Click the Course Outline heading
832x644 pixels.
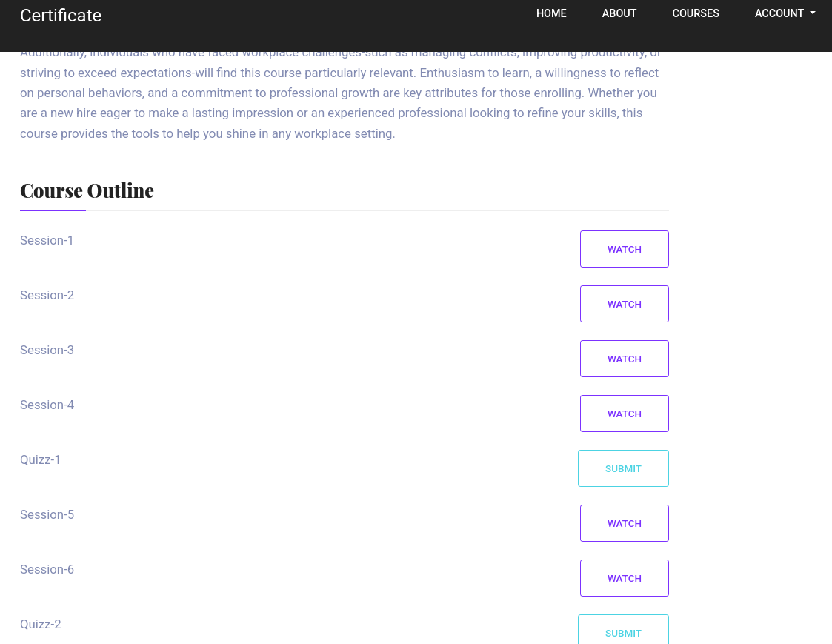[87, 190]
